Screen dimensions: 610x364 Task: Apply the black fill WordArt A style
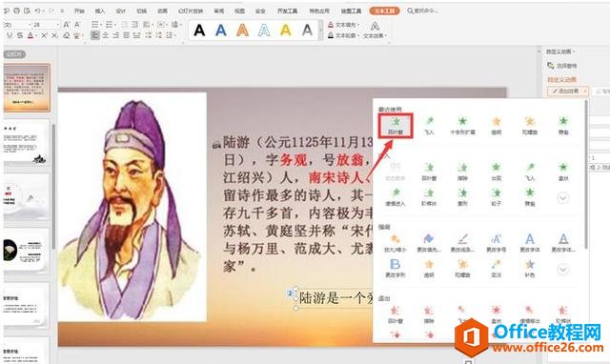(199, 30)
